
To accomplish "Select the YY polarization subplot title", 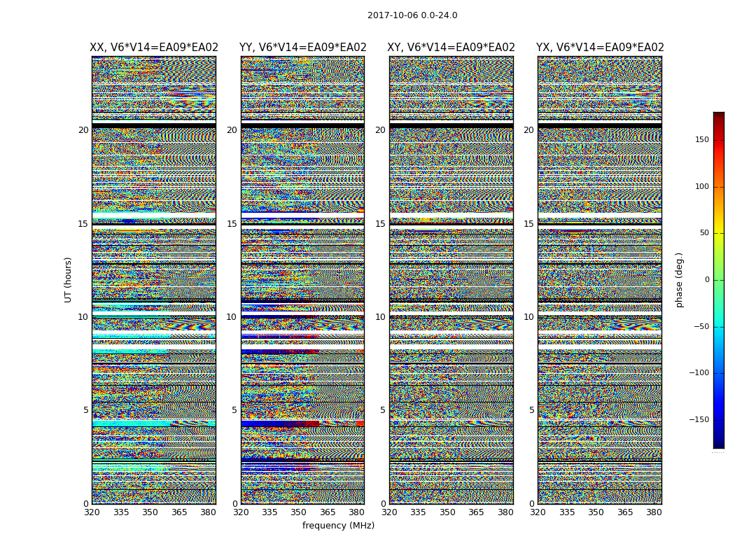I will [302, 48].
